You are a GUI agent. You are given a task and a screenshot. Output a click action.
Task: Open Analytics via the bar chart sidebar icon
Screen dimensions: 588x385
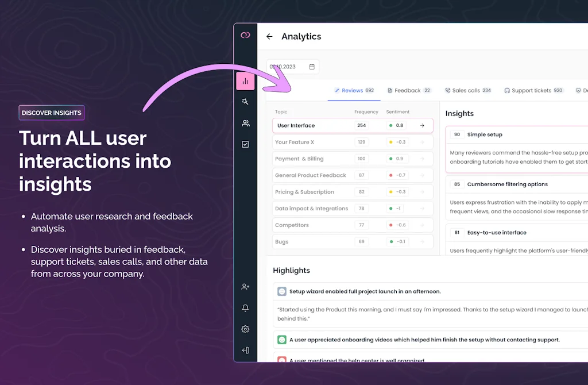point(245,80)
